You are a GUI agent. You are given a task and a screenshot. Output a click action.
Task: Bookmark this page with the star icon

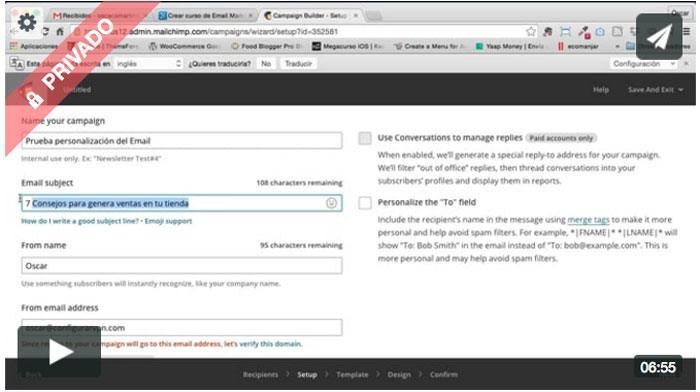click(x=530, y=32)
